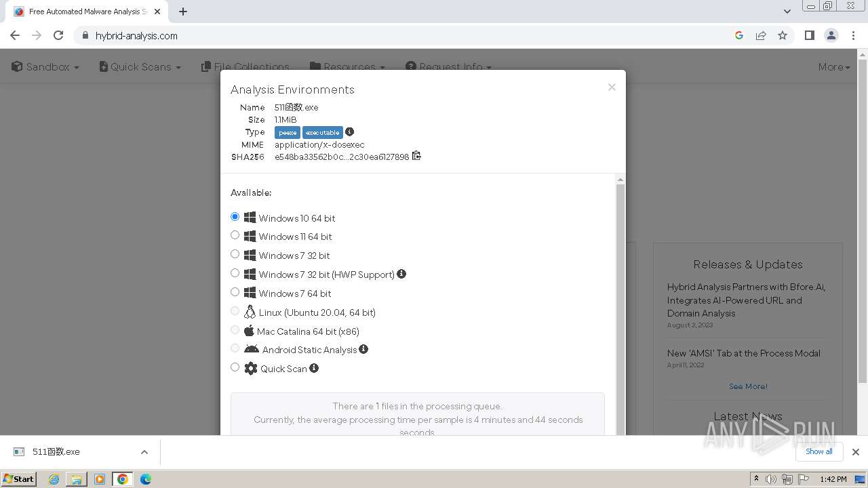This screenshot has height=488, width=868.
Task: Bookmark this page with the star icon
Action: click(783, 35)
